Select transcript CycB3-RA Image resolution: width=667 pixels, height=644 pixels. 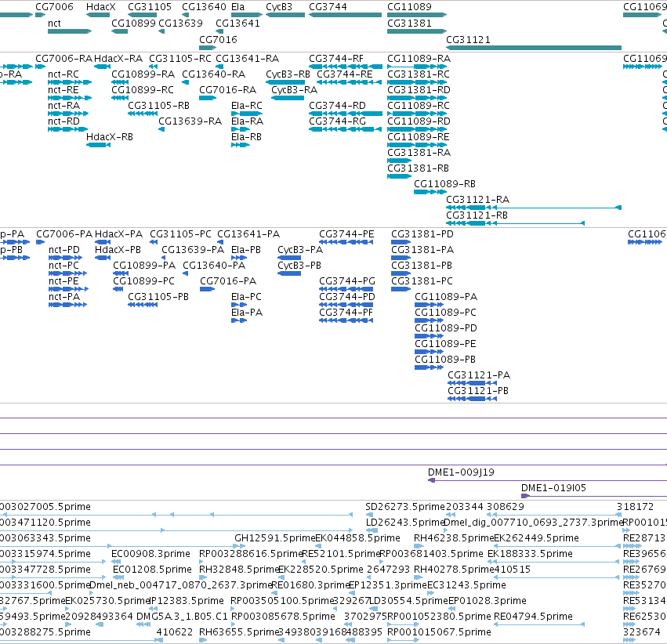pyautogui.click(x=288, y=98)
